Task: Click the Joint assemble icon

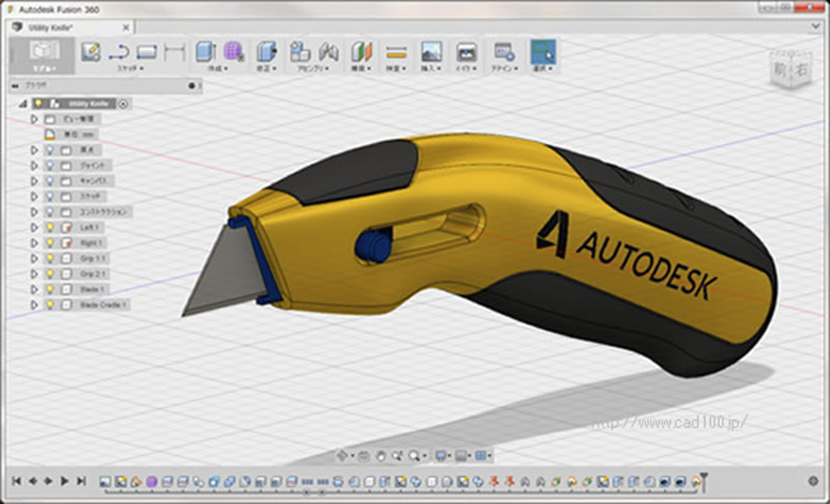Action: 328,52
